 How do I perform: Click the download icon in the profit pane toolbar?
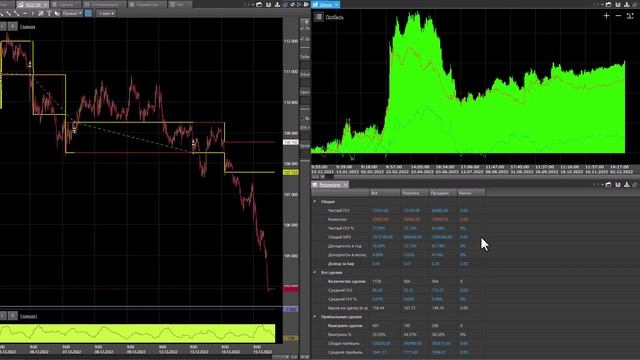(627, 4)
